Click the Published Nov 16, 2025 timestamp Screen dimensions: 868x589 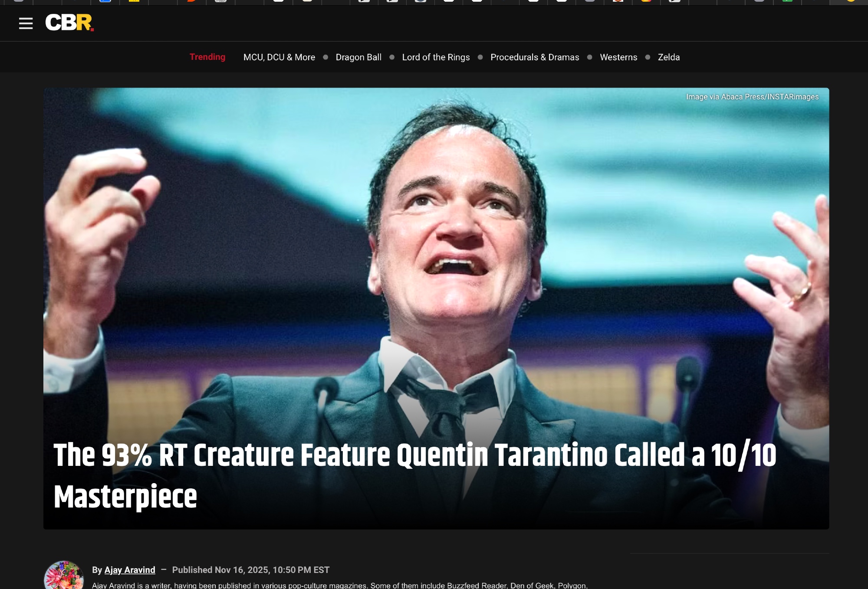[250, 570]
